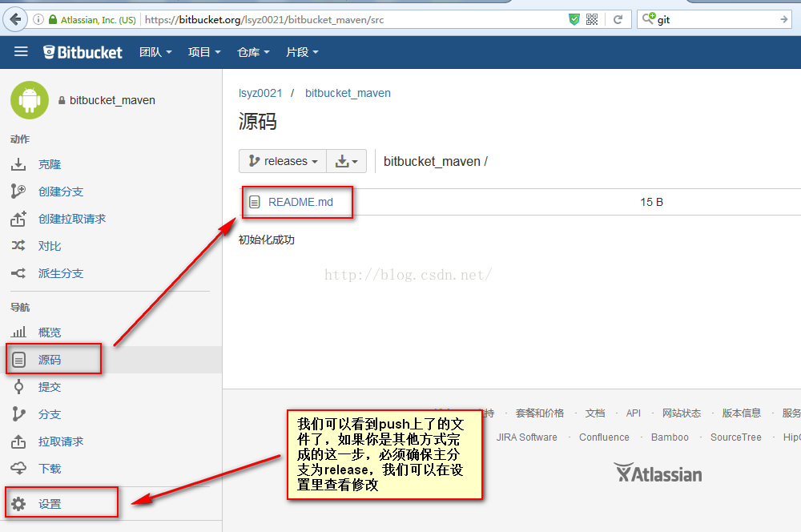The width and height of the screenshot is (801, 532).
Task: Open the site information icon in address bar
Action: 38,19
